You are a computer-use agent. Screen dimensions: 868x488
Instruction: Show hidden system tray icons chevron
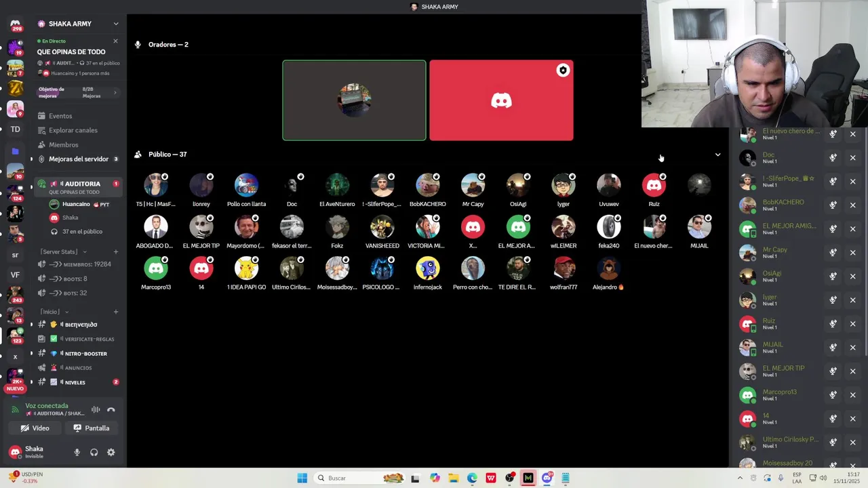[740, 478]
